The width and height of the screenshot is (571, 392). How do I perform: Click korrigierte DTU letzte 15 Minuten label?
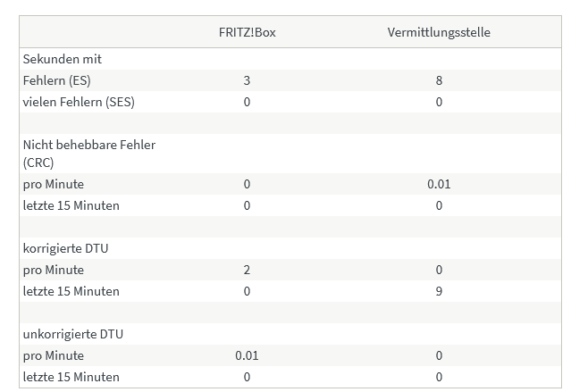click(x=71, y=291)
